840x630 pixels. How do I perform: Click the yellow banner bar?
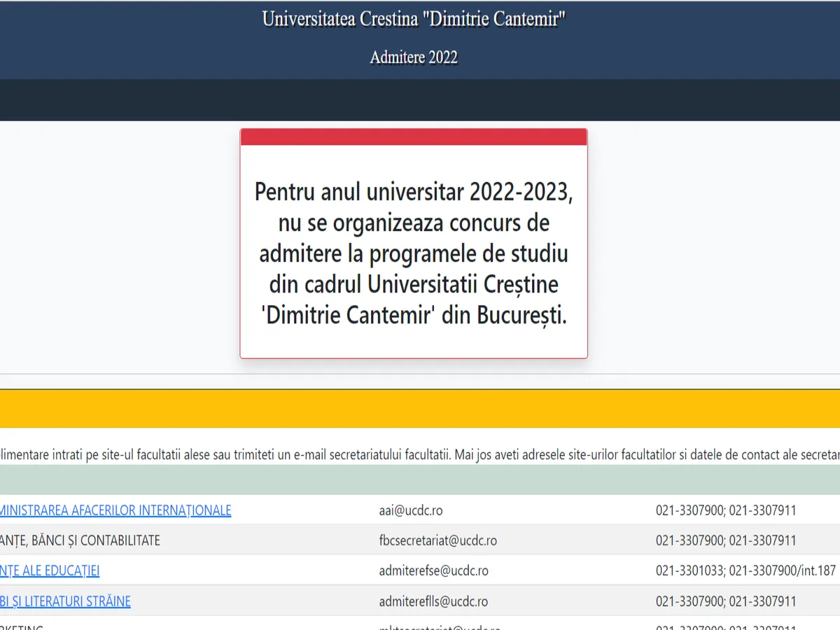point(420,408)
